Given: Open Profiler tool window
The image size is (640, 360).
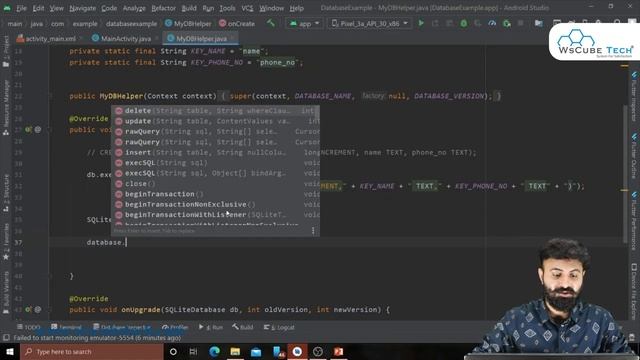Looking at the screenshot, I should (175, 327).
